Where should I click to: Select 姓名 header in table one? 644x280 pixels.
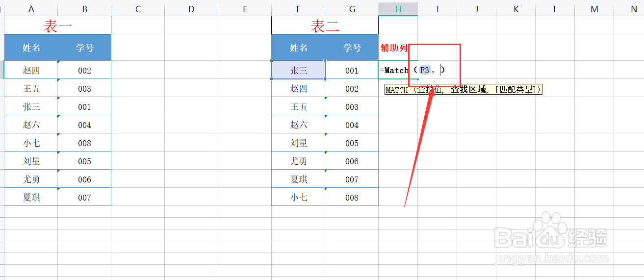31,48
